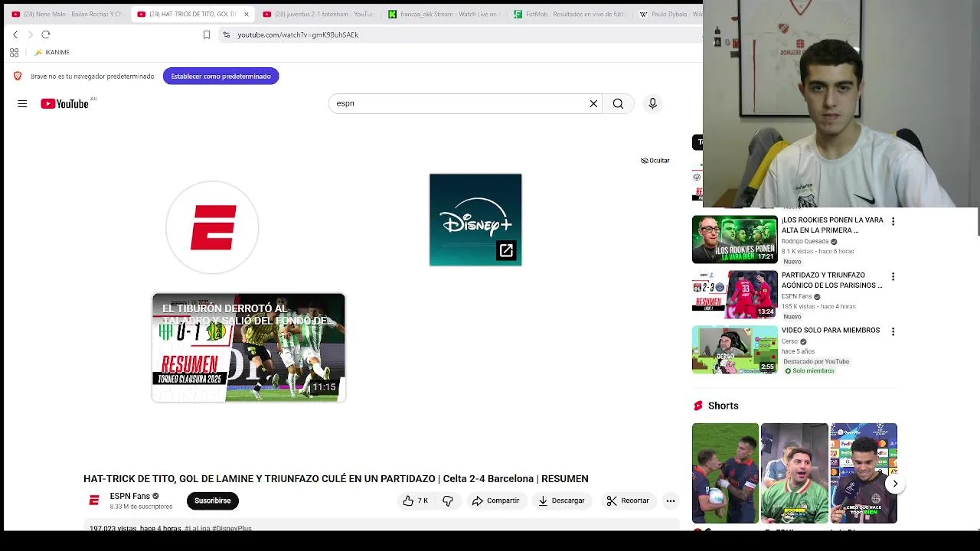This screenshot has height=551, width=980.
Task: Click title 'VIDEO SOLO PARA MIEMBROS'
Action: click(831, 331)
